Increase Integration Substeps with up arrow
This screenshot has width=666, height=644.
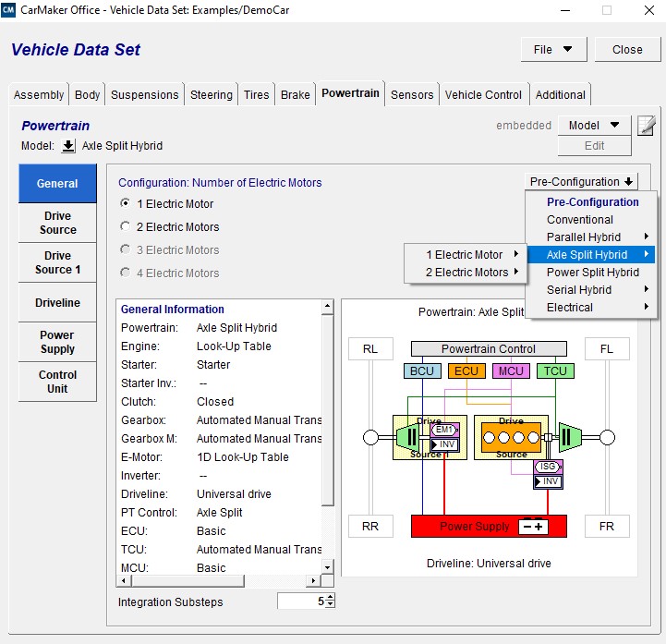331,597
